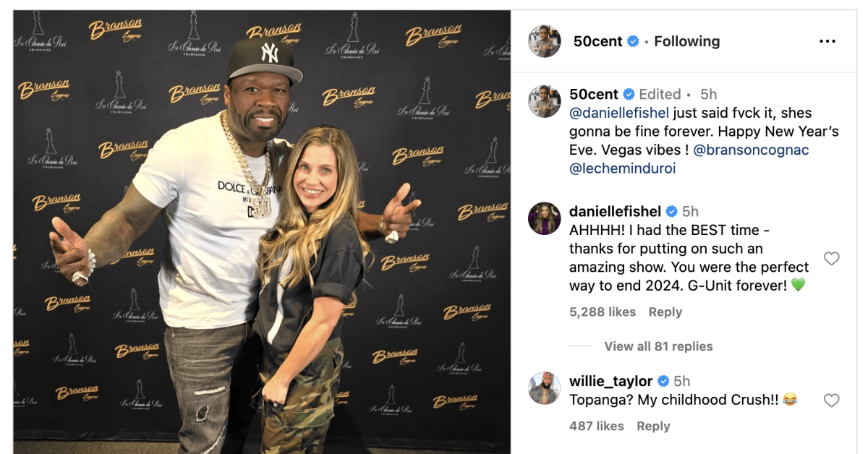The image size is (868, 454).
Task: Open daniellefishel's profile picture
Action: (544, 218)
